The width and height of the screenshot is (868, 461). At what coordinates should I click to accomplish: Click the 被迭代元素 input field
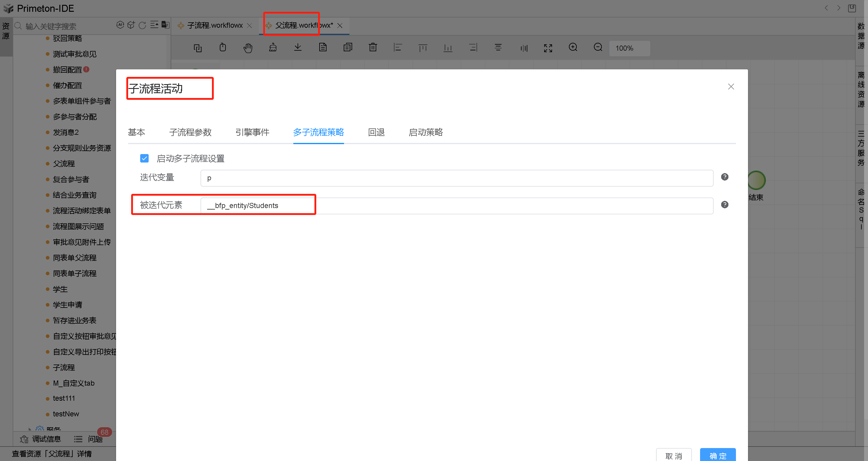456,206
